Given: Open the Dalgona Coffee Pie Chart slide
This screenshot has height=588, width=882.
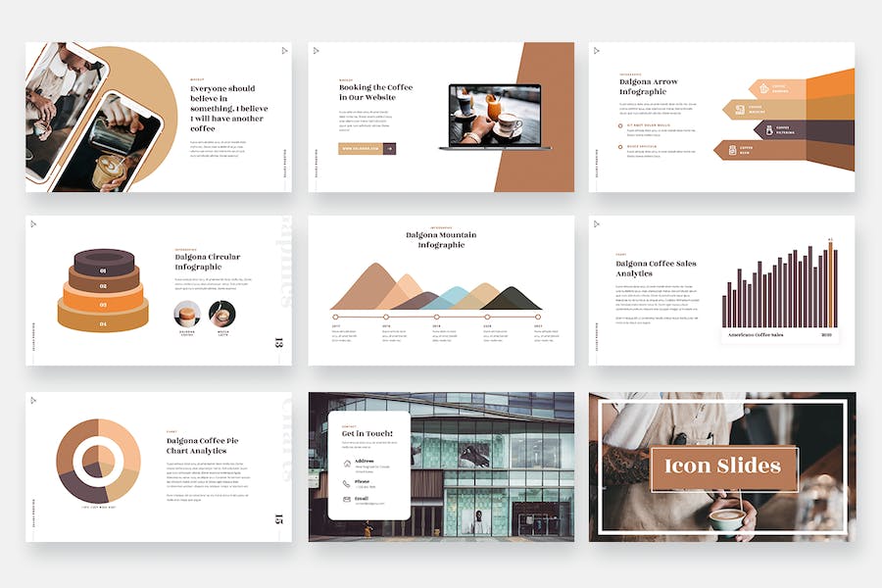Looking at the screenshot, I should (x=158, y=467).
